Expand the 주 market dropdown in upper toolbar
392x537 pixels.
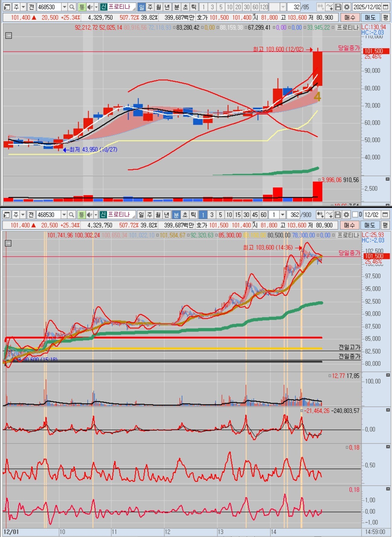tap(23, 7)
